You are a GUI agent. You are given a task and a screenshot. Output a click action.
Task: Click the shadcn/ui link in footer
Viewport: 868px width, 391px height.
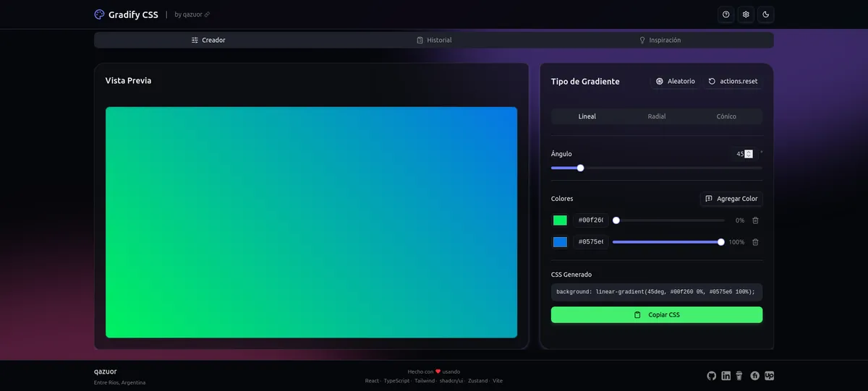tap(451, 381)
